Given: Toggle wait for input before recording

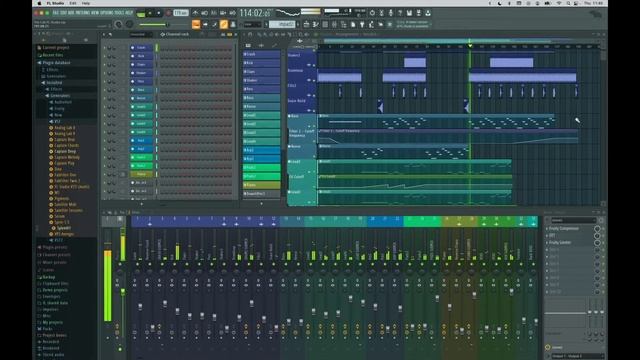Looking at the screenshot, I should click(204, 13).
